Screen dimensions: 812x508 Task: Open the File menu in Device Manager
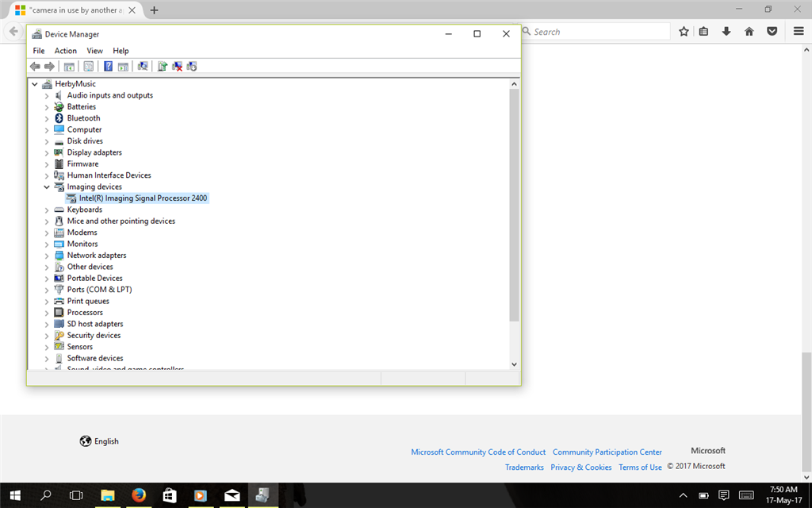(x=39, y=51)
